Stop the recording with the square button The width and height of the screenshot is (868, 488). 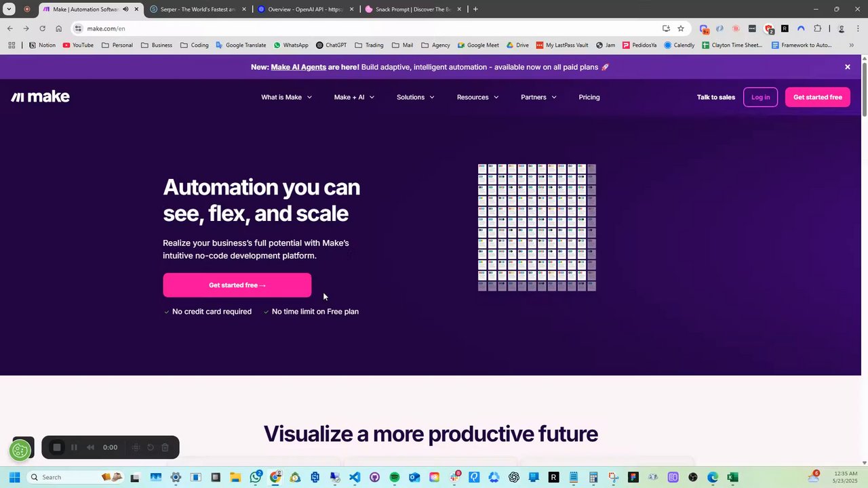pos(57,447)
